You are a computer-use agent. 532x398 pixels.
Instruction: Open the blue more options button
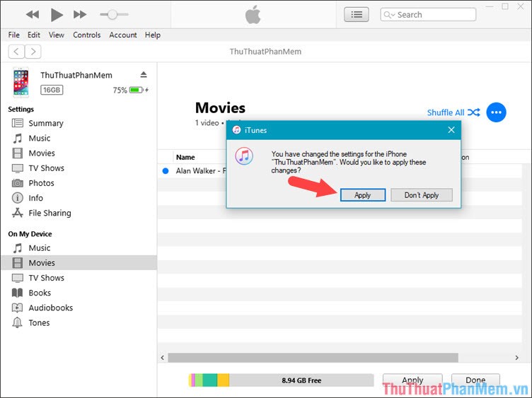pos(496,112)
